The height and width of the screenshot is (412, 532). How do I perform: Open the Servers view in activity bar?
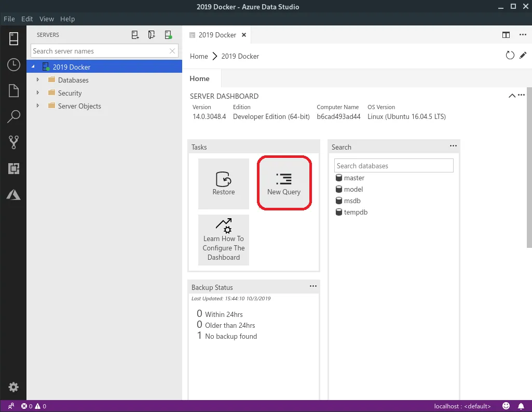pyautogui.click(x=13, y=39)
